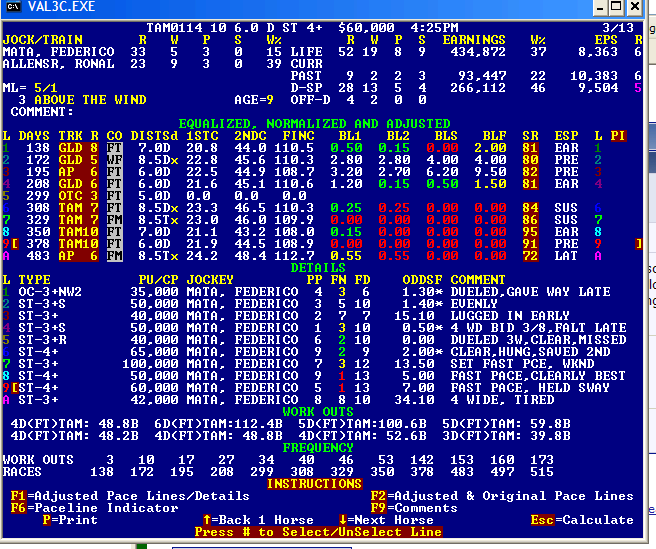Click the BLF value 9.50
Screen dimensions: 656x549
click(x=490, y=172)
